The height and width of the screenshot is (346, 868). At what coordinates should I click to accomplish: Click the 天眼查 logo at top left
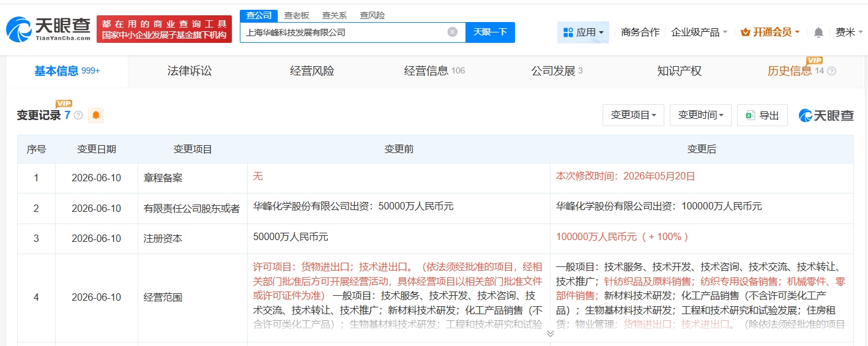[x=49, y=29]
